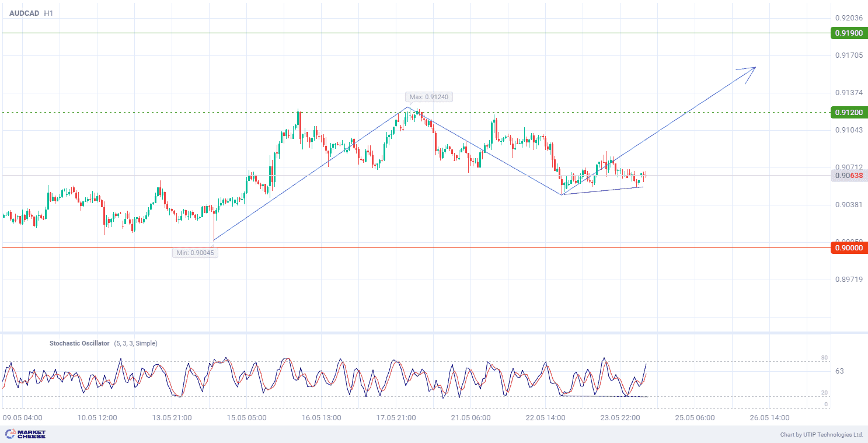Click the 23.05 22:00 time axis label
The width and height of the screenshot is (868, 443).
tap(621, 418)
